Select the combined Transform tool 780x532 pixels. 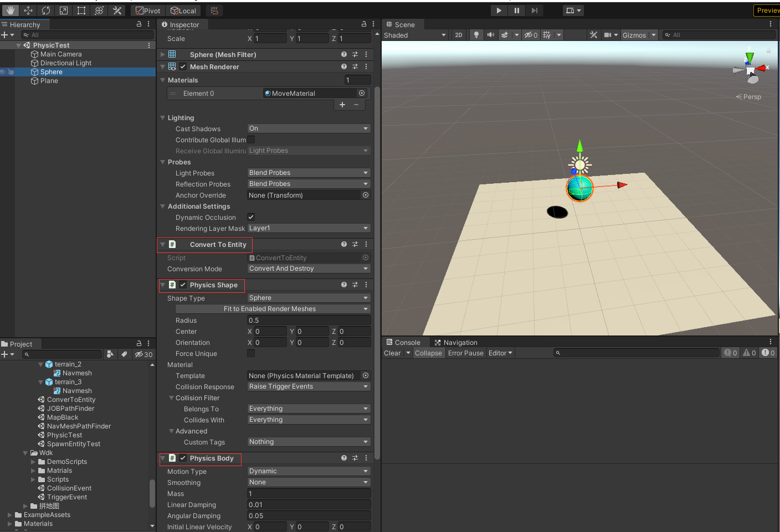[99, 11]
